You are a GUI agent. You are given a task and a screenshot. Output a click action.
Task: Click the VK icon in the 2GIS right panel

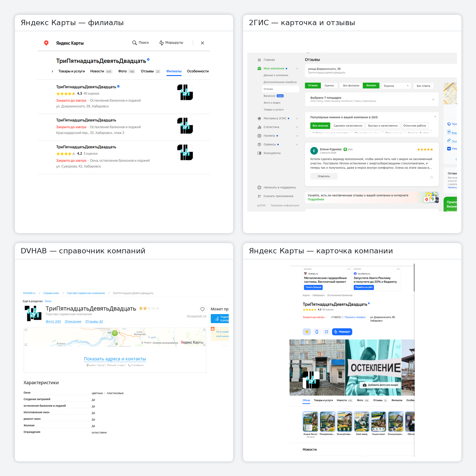(x=449, y=149)
